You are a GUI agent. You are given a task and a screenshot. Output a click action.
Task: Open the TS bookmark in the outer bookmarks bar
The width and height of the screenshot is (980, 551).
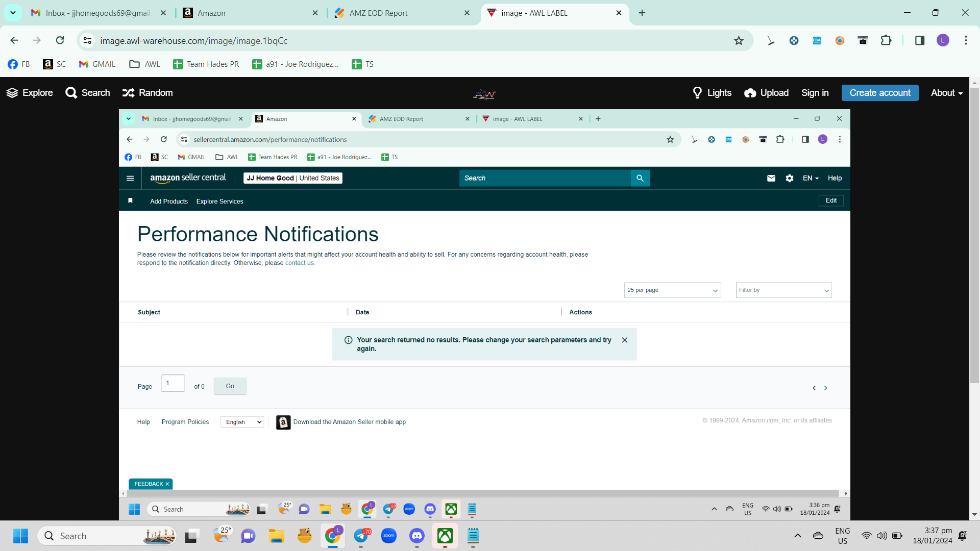click(x=363, y=64)
